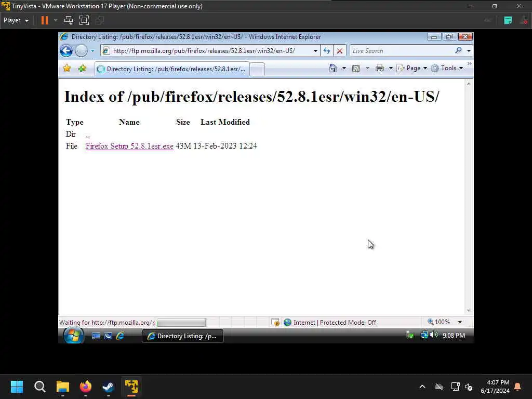Click the status bar security popup icon

pyautogui.click(x=275, y=322)
